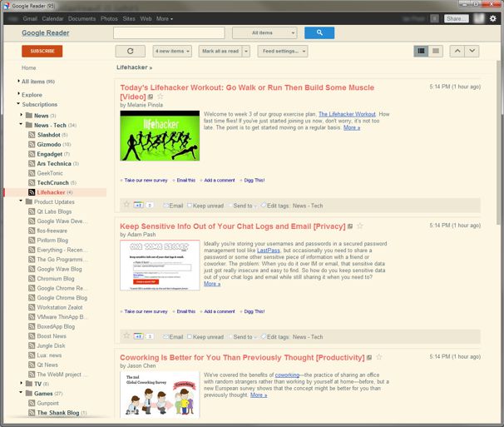Open Calendar in top bar
Viewport: 504px width, 427px height.
click(52, 18)
